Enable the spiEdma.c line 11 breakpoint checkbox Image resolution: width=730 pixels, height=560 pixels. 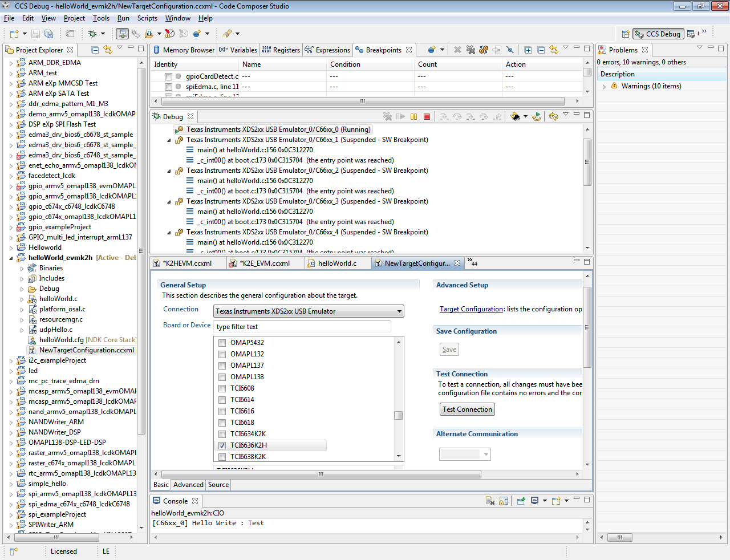[168, 87]
